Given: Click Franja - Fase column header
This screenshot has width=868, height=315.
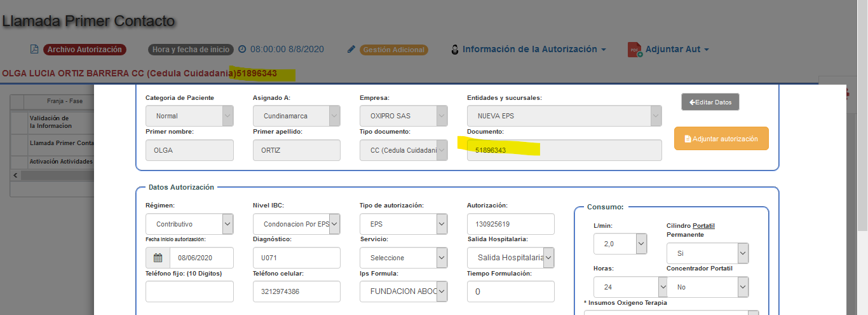Looking at the screenshot, I should coord(65,102).
